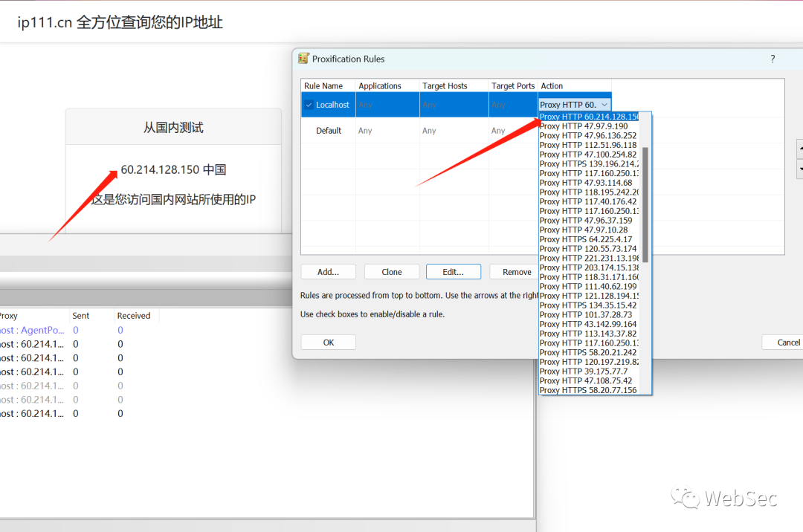Click the Add... button
The width and height of the screenshot is (803, 532).
[329, 272]
